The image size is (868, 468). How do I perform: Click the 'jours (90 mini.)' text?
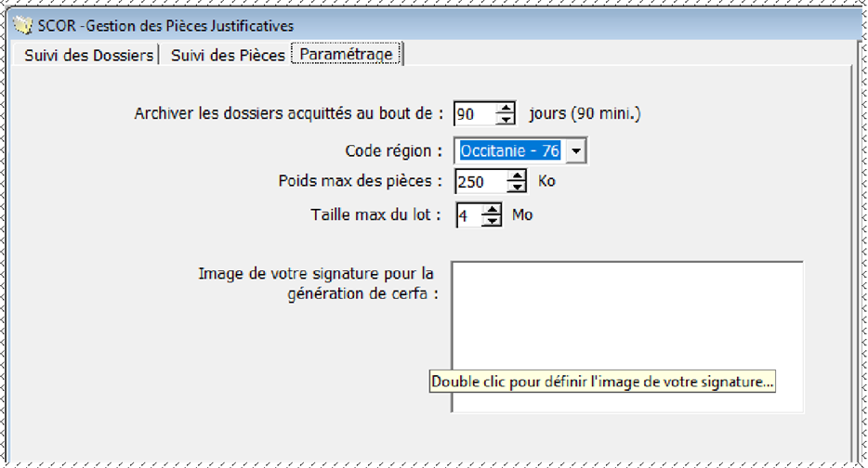click(585, 113)
